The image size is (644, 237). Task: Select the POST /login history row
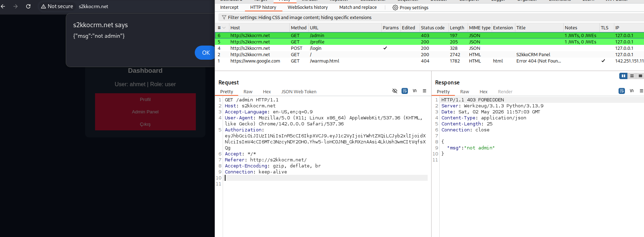coord(429,48)
